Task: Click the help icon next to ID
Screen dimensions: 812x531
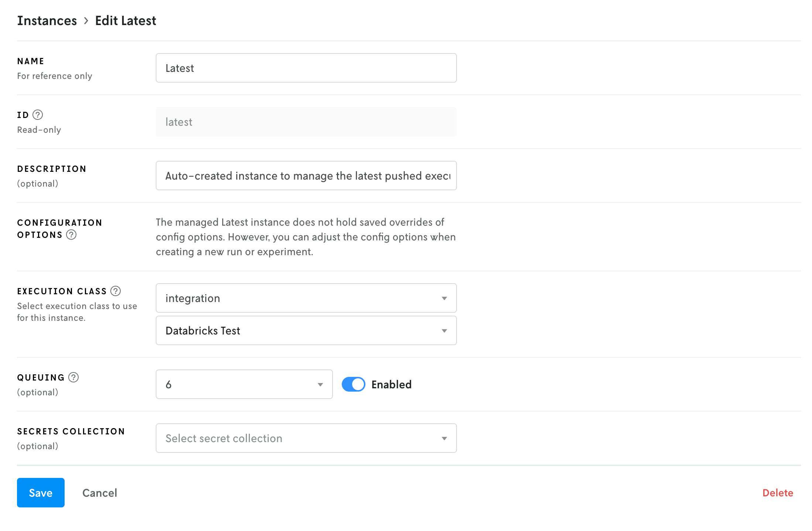Action: (x=38, y=115)
